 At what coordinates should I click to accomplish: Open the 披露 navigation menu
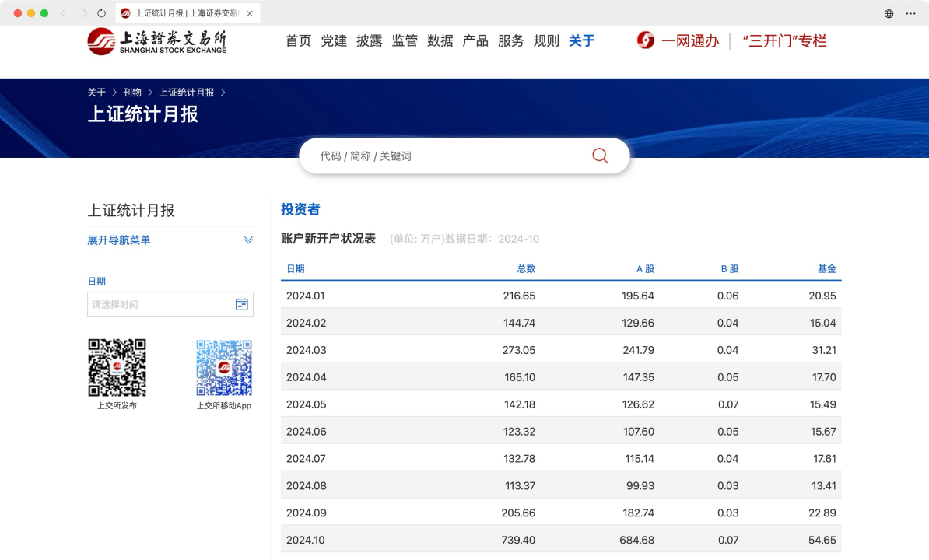tap(370, 41)
